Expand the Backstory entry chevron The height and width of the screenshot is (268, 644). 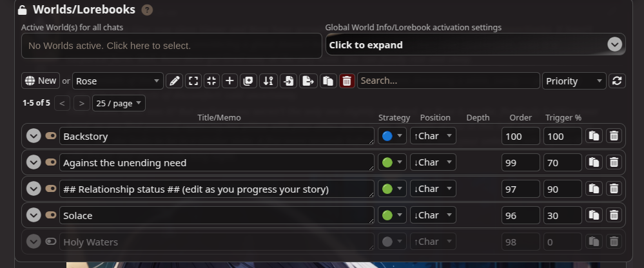point(34,136)
